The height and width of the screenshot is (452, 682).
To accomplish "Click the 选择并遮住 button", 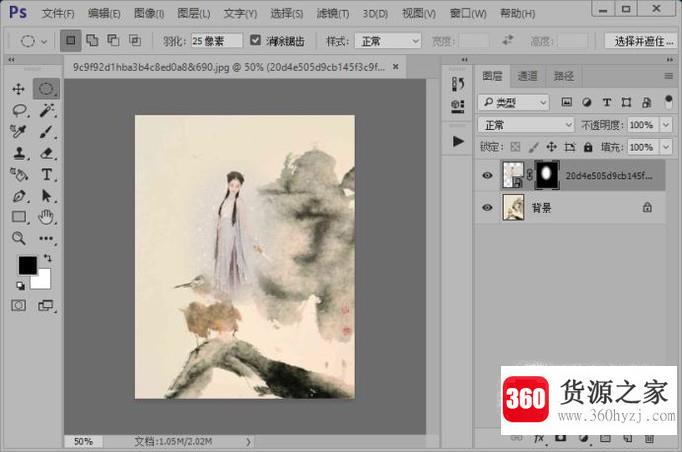I will tap(642, 41).
